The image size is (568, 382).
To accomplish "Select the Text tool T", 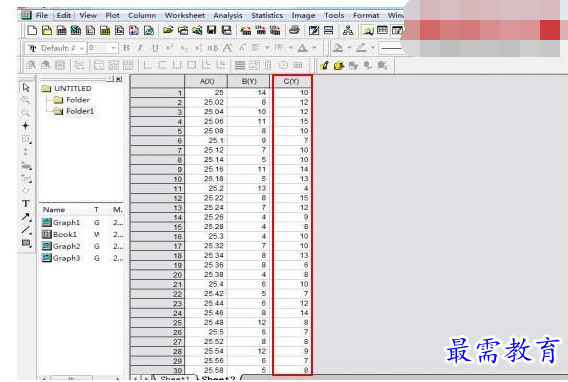I will pyautogui.click(x=26, y=203).
